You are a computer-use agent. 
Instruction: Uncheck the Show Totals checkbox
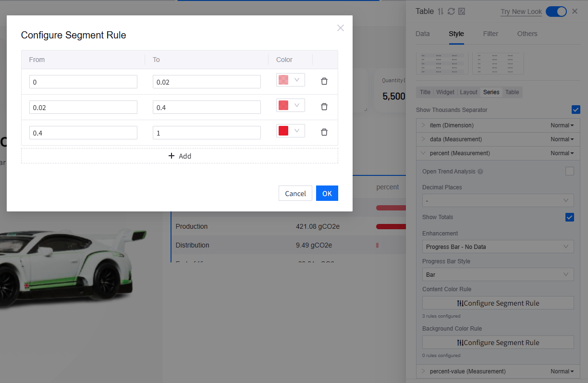coord(569,217)
